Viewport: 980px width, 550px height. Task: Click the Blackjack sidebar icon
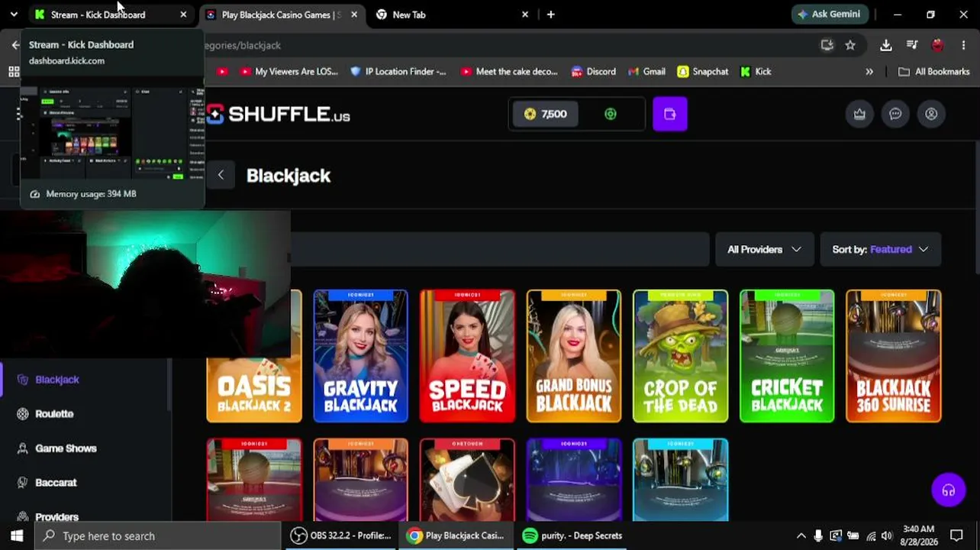point(23,380)
